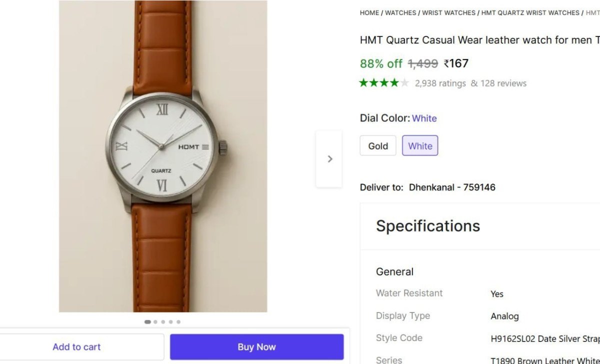The height and width of the screenshot is (364, 600).
Task: Open the HOME breadcrumb entry
Action: coord(369,12)
